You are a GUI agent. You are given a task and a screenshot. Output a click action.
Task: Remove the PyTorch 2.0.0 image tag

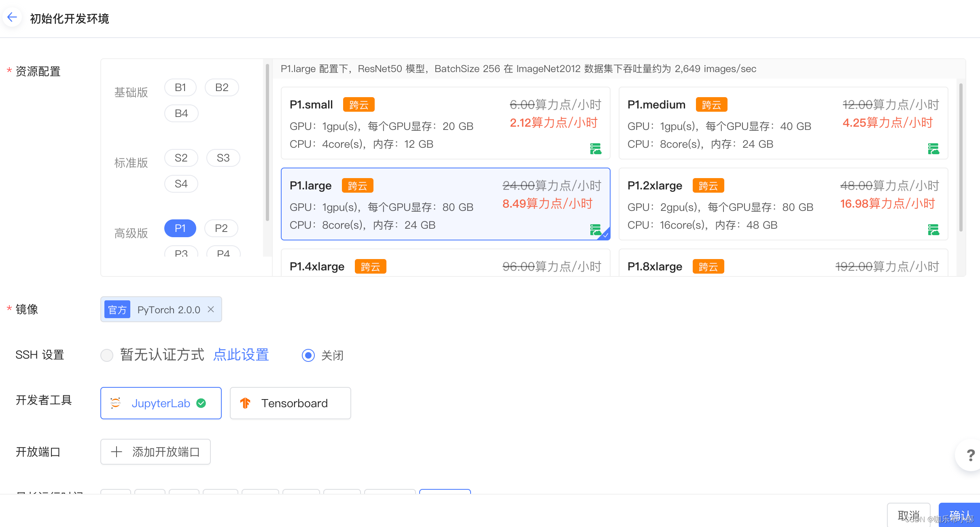tap(211, 309)
